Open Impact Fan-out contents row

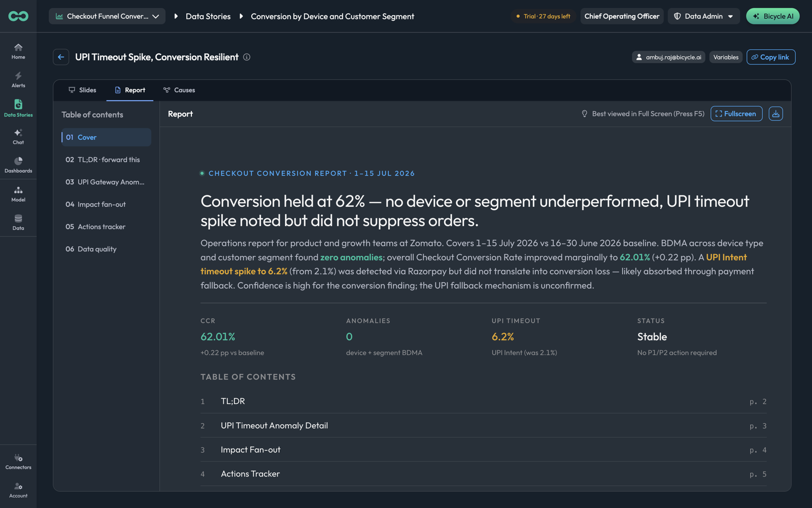coord(483,450)
